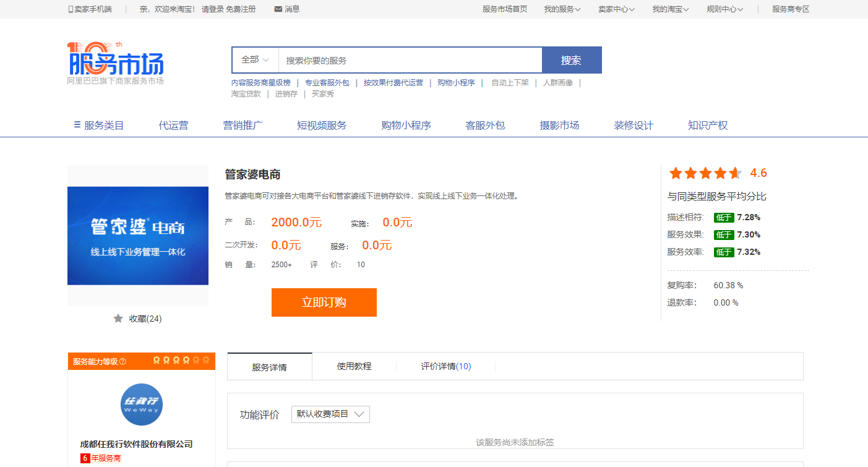Switch to the 服务详情 tab
868x467 pixels.
point(270,367)
